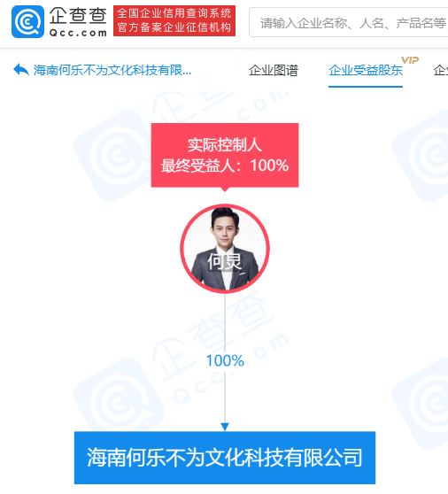448x494 pixels.
Task: Open the partially visible tab at right edge
Action: click(x=441, y=70)
